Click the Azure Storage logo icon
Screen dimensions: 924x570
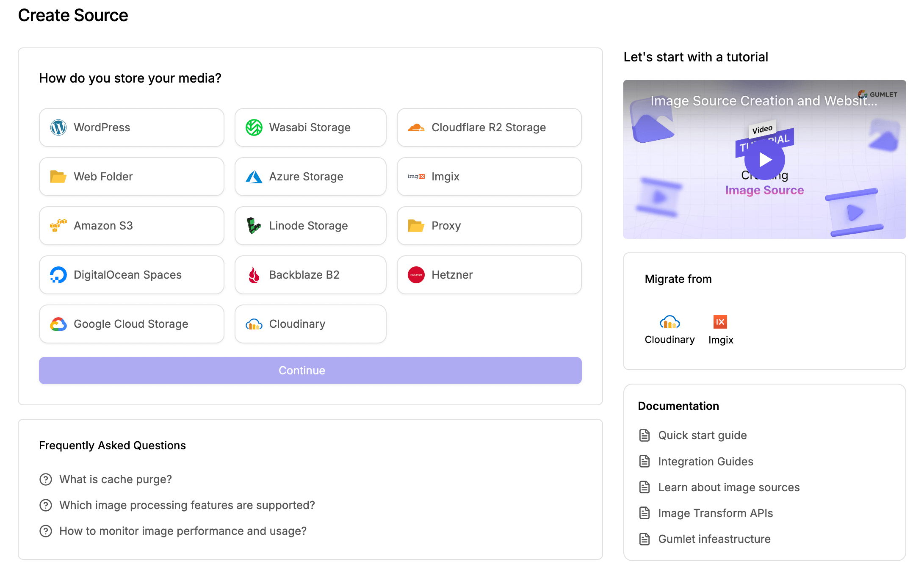[x=254, y=177]
